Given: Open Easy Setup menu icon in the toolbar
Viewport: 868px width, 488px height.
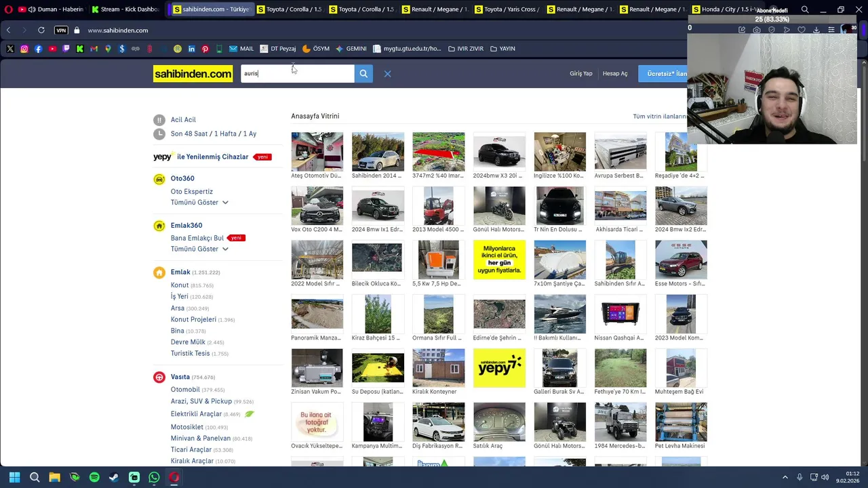Looking at the screenshot, I should [831, 30].
